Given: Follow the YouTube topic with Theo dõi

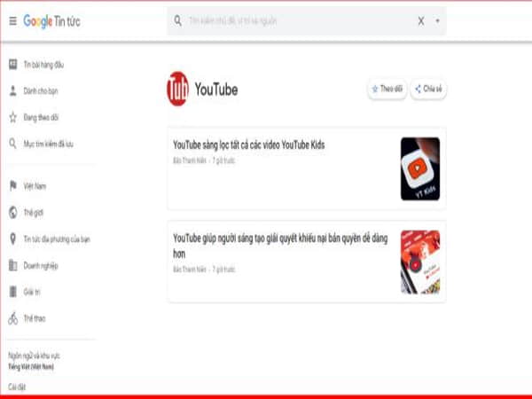Looking at the screenshot, I should (387, 89).
